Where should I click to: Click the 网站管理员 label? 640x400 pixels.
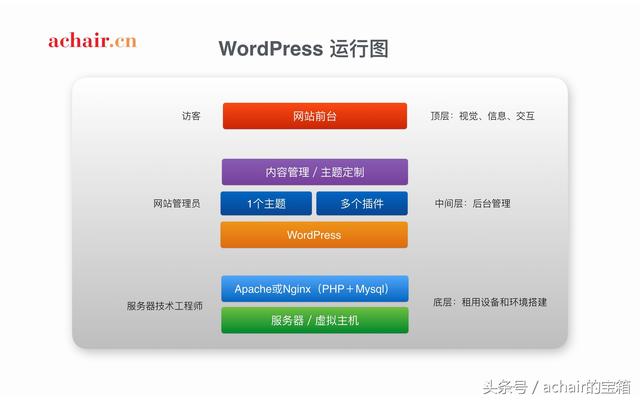click(x=177, y=203)
